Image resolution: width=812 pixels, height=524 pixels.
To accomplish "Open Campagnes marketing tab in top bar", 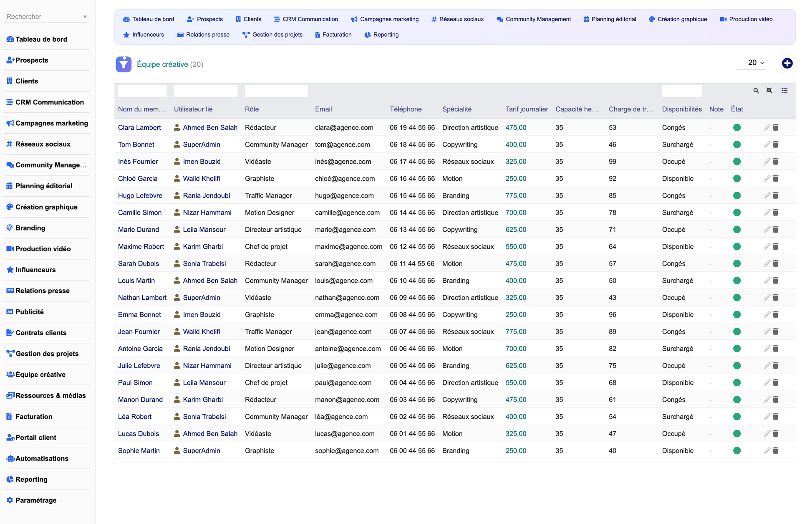I will 384,19.
